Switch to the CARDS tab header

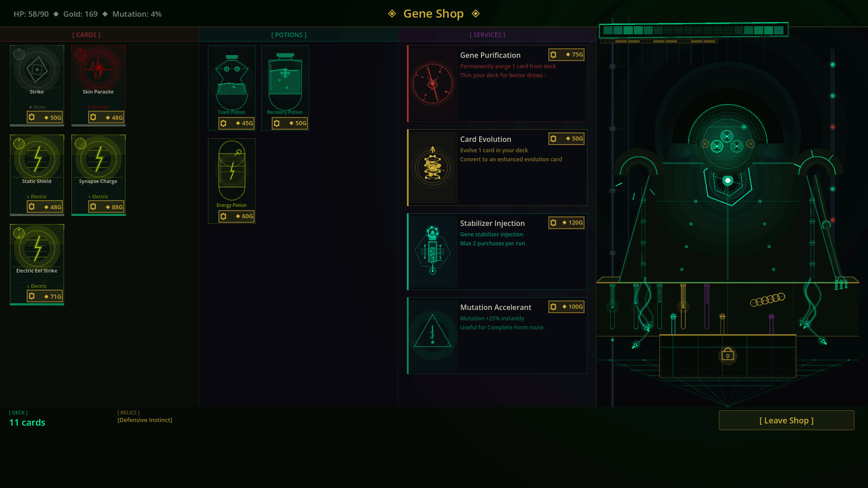86,35
